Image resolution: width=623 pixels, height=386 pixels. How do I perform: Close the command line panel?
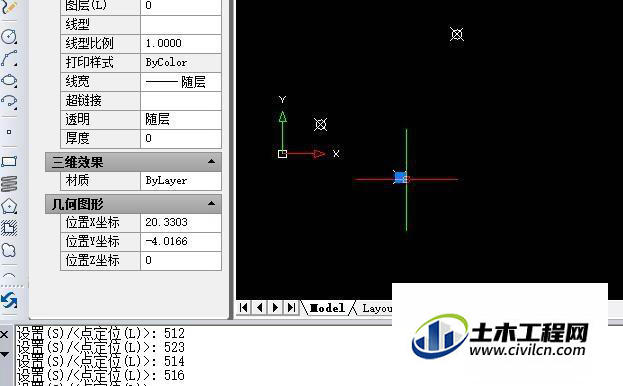coord(4,334)
